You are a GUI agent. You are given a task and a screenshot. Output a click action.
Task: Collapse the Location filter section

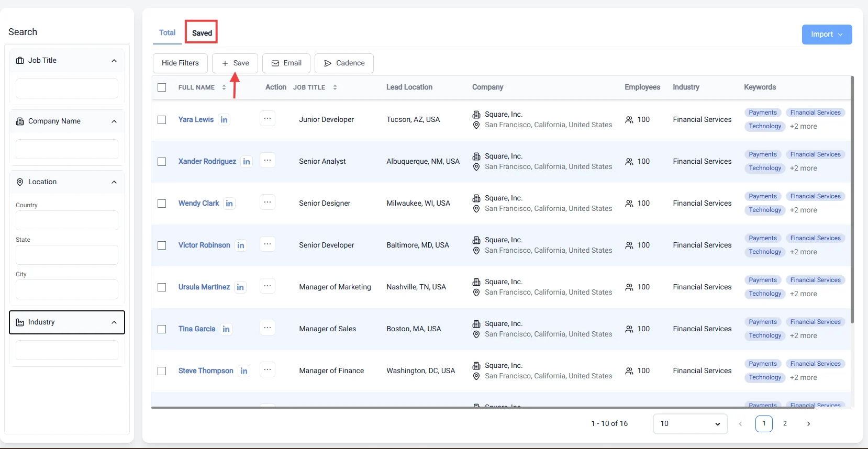[x=114, y=182]
